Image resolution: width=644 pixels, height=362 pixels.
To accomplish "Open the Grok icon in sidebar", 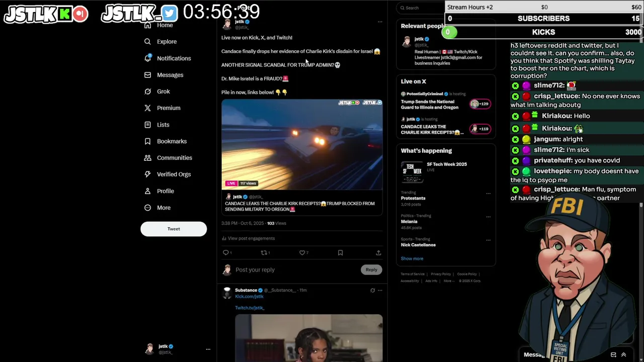I will (147, 92).
